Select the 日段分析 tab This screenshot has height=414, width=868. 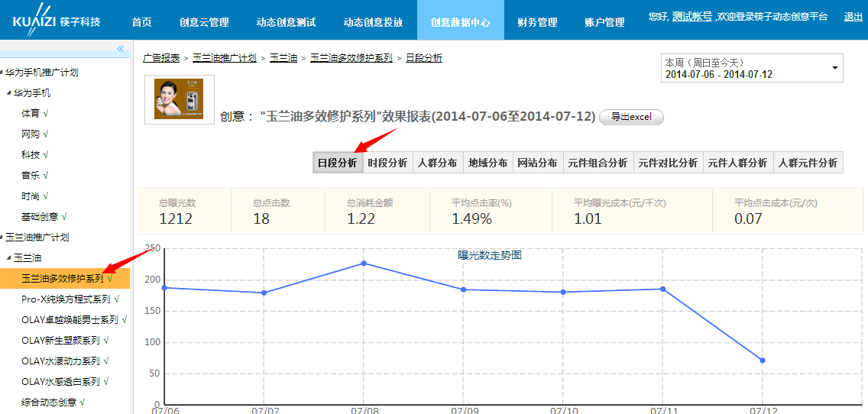pos(338,163)
